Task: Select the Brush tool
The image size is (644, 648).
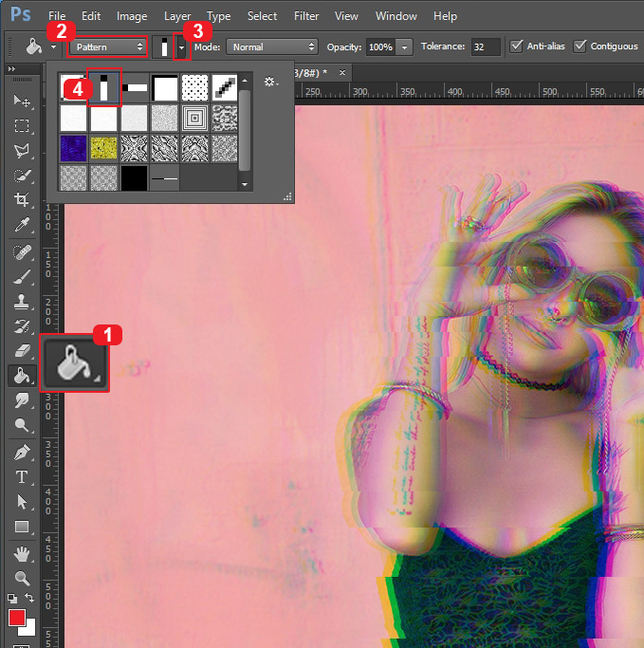Action: click(22, 277)
